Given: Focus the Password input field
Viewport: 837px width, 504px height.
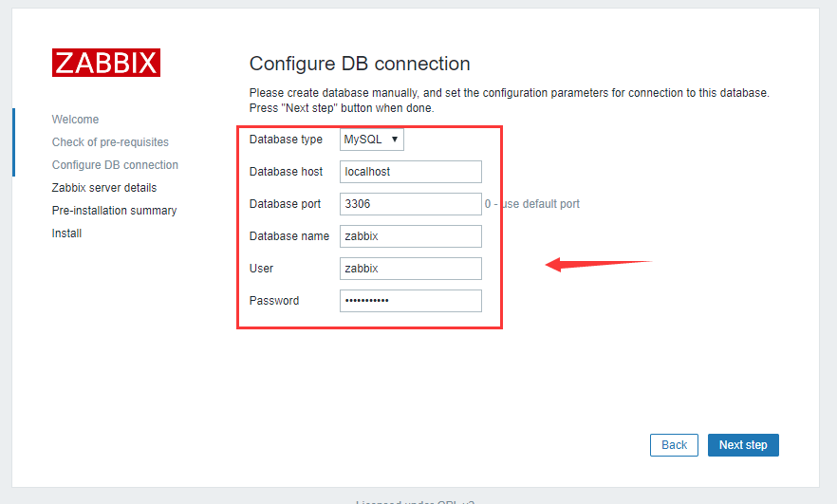Looking at the screenshot, I should point(411,301).
